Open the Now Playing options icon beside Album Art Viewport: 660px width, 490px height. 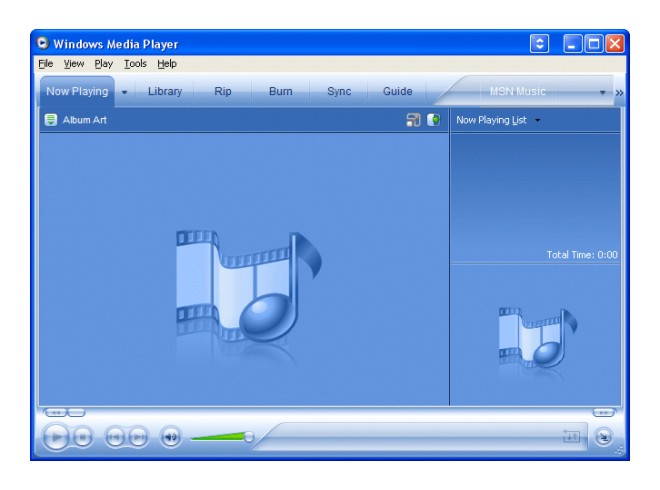pos(51,120)
